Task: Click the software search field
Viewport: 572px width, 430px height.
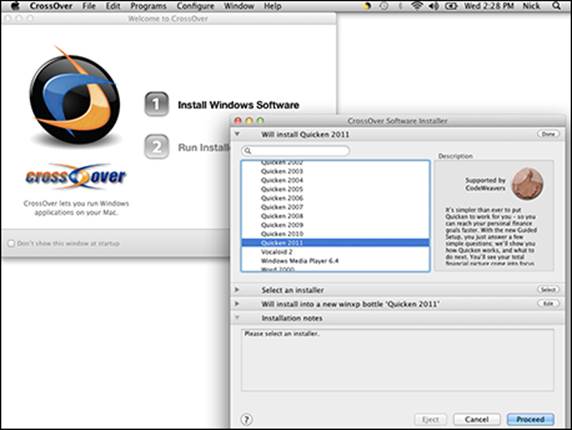Action: [x=295, y=151]
